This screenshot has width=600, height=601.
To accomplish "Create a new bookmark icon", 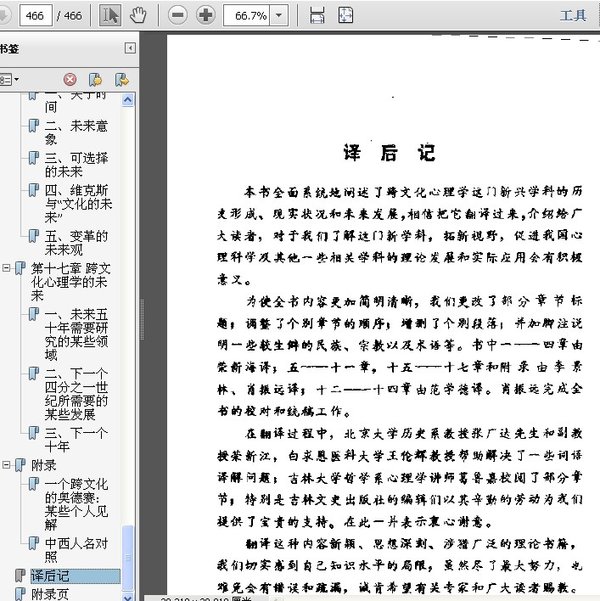I will (x=95, y=79).
